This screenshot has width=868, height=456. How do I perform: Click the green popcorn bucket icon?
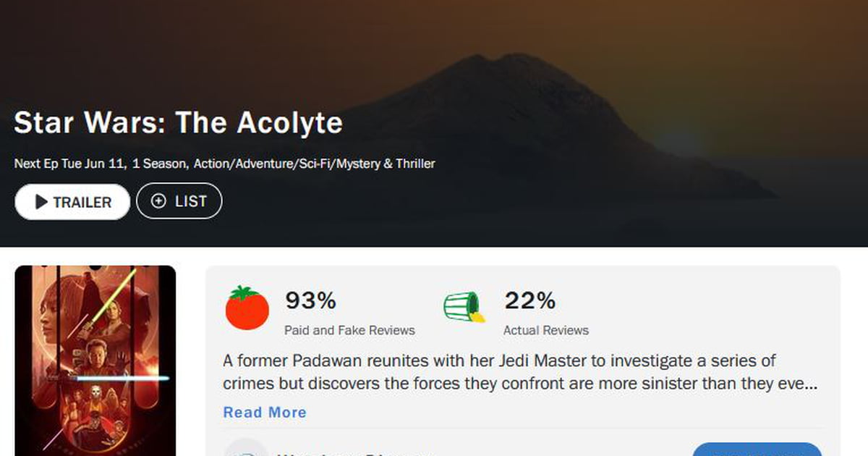click(464, 307)
